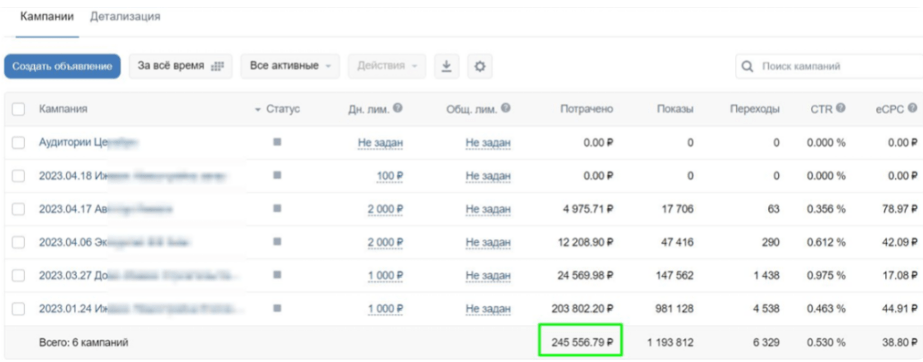This screenshot has width=923, height=362.
Task: Open the 2023.04.06 campaign link
Action: [115, 242]
